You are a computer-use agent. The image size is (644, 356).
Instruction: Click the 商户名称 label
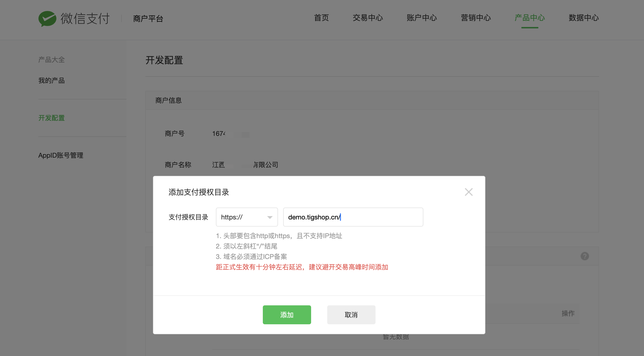tap(178, 165)
